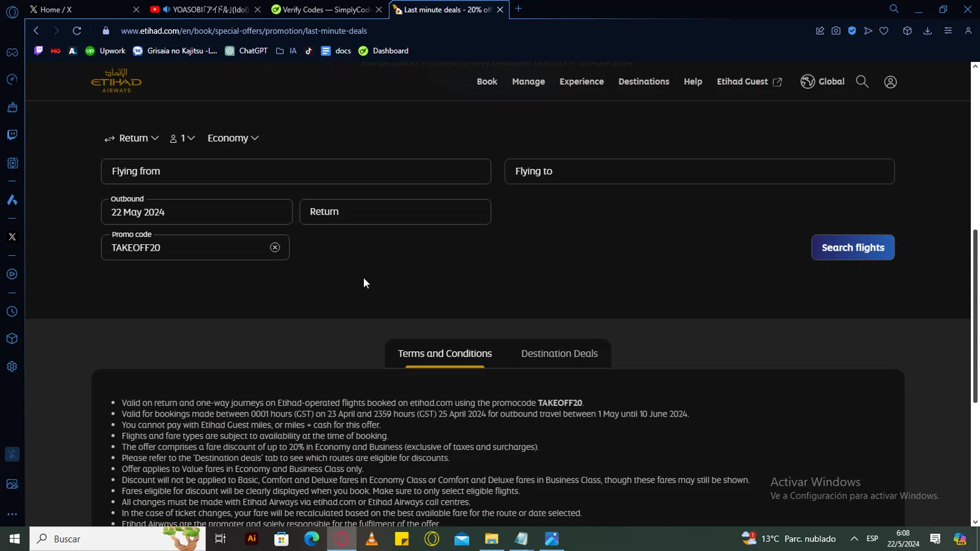The height and width of the screenshot is (551, 980).
Task: Expand the passenger count dropdown
Action: (182, 138)
